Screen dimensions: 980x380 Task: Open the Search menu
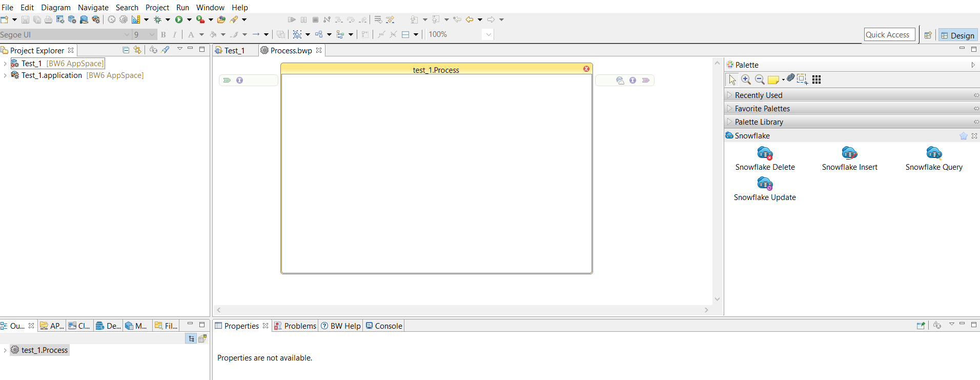127,7
